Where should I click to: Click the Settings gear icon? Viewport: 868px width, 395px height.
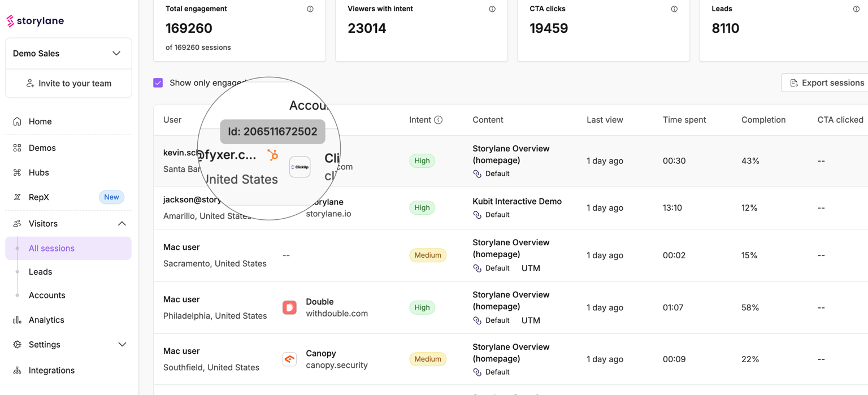[x=17, y=345]
